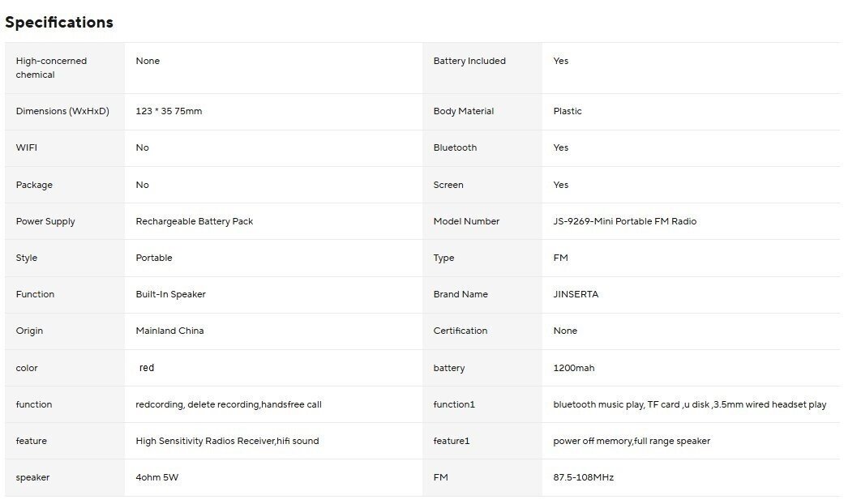
Task: Click the 1200mah battery value
Action: (573, 368)
